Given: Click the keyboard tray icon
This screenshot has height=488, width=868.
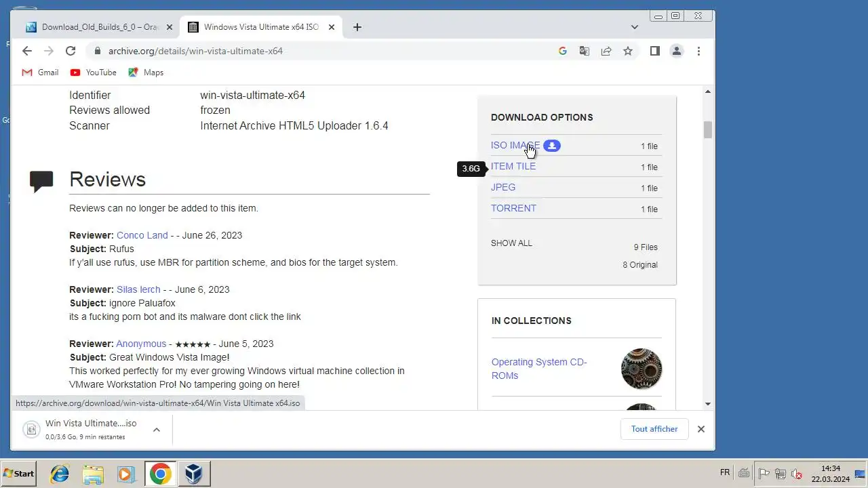Looking at the screenshot, I should [x=744, y=473].
